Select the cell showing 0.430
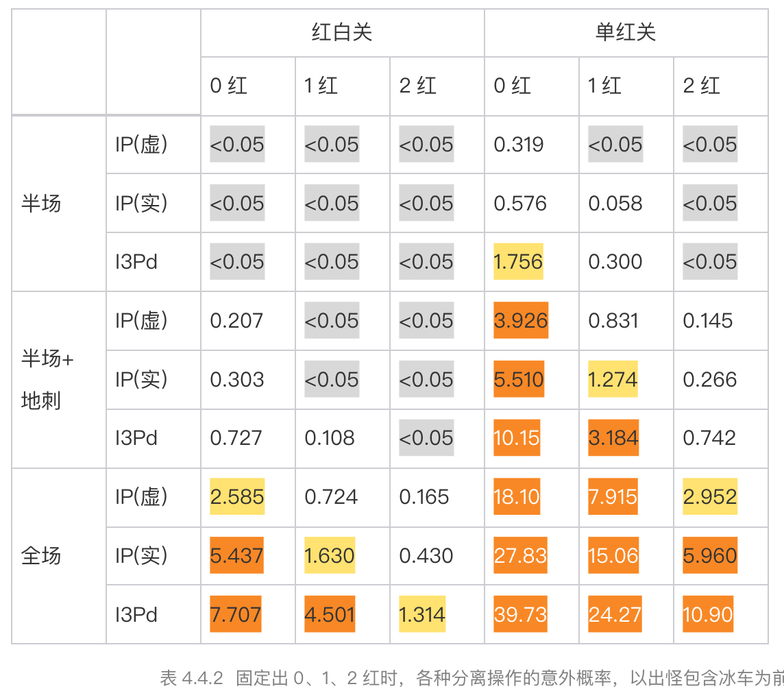The width and height of the screenshot is (784, 691). point(426,555)
